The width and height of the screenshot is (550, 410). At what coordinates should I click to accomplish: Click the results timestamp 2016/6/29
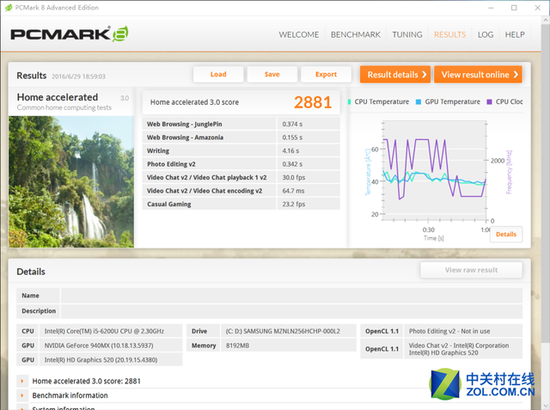79,76
